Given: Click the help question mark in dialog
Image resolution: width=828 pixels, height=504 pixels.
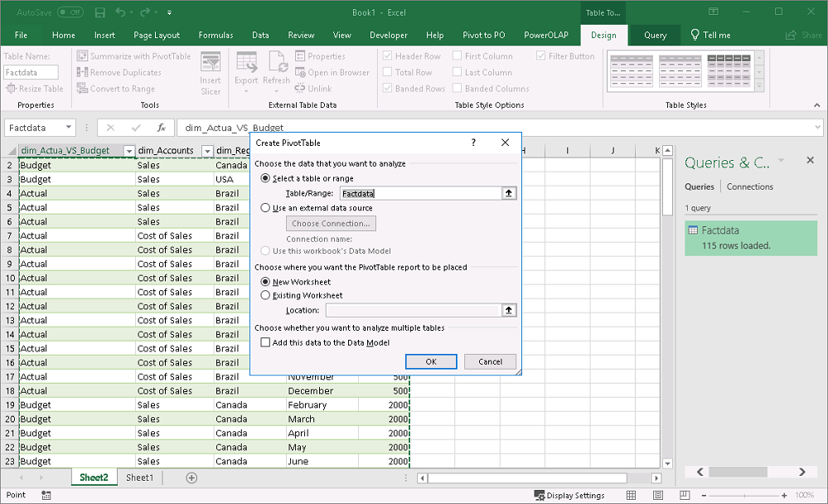Looking at the screenshot, I should click(473, 143).
